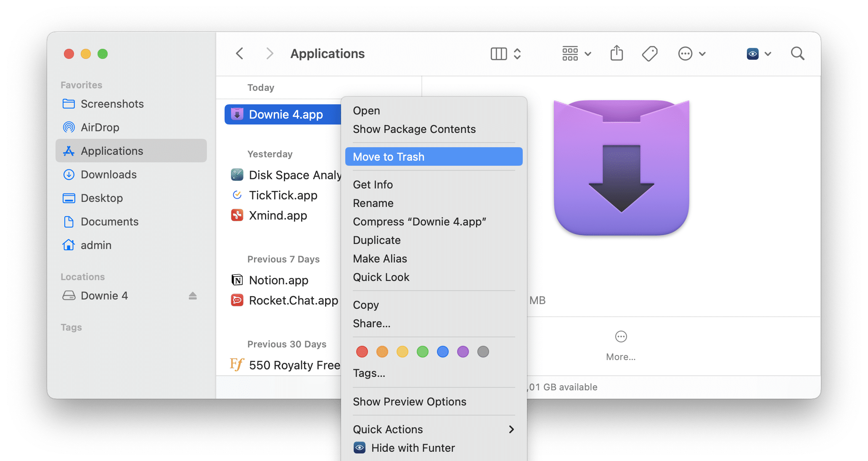Select Move to Trash context menu item

(x=434, y=157)
